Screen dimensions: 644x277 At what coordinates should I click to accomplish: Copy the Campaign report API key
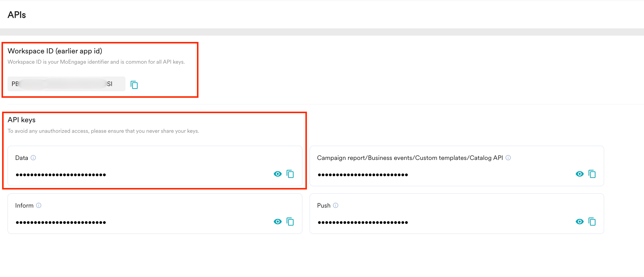[592, 174]
